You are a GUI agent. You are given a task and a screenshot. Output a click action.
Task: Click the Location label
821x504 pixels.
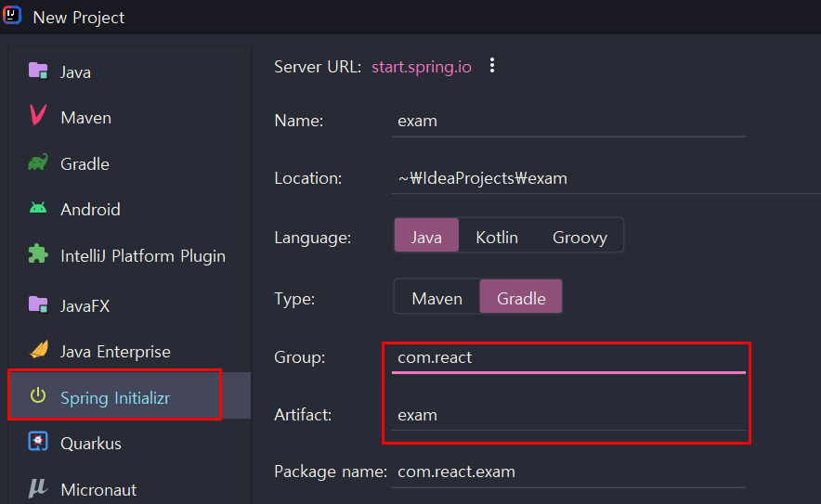308,178
